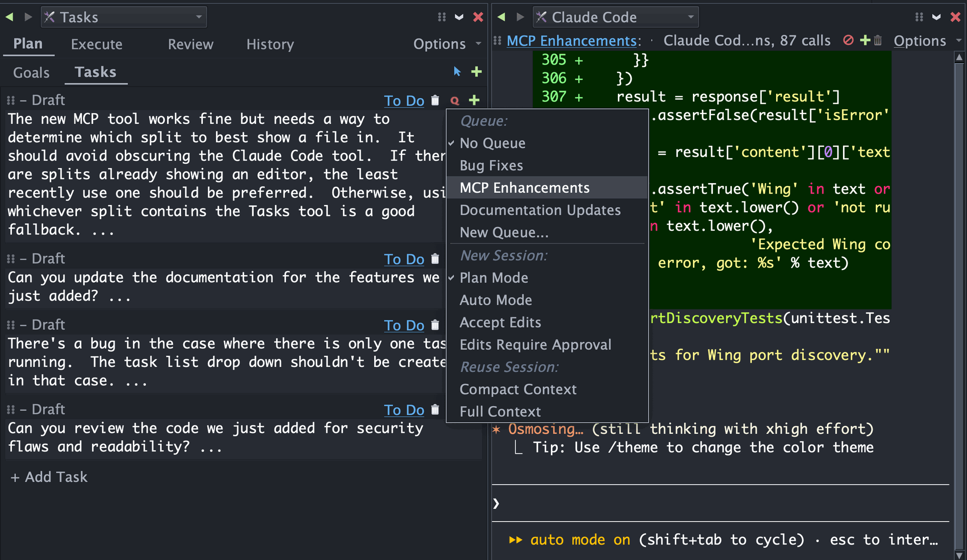This screenshot has height=560, width=967.
Task: Go forward in Claude Code panel history
Action: [521, 17]
